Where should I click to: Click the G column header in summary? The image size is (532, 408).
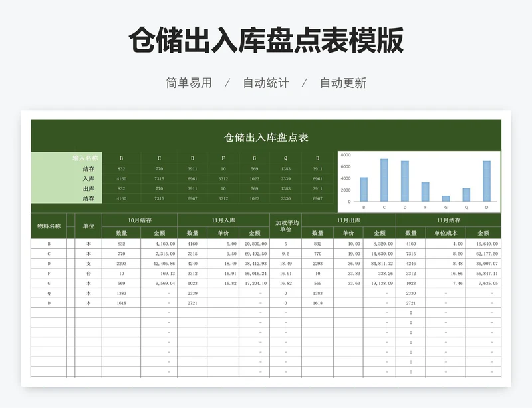click(255, 158)
